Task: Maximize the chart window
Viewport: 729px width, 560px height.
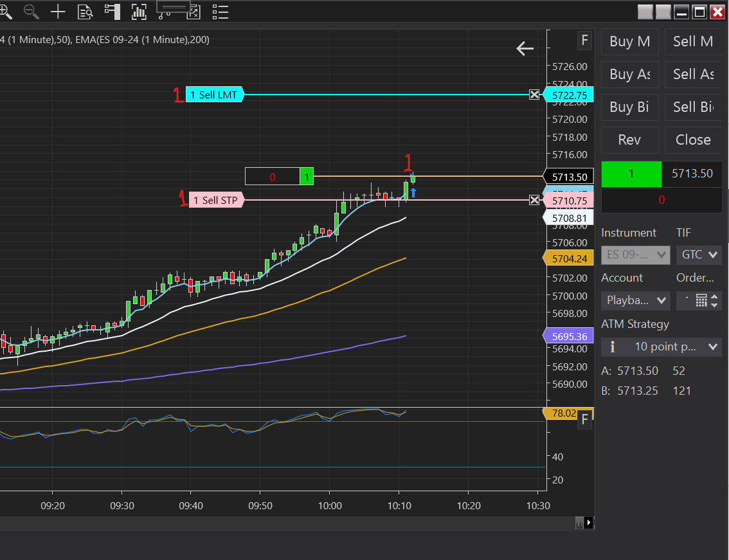Action: point(699,12)
